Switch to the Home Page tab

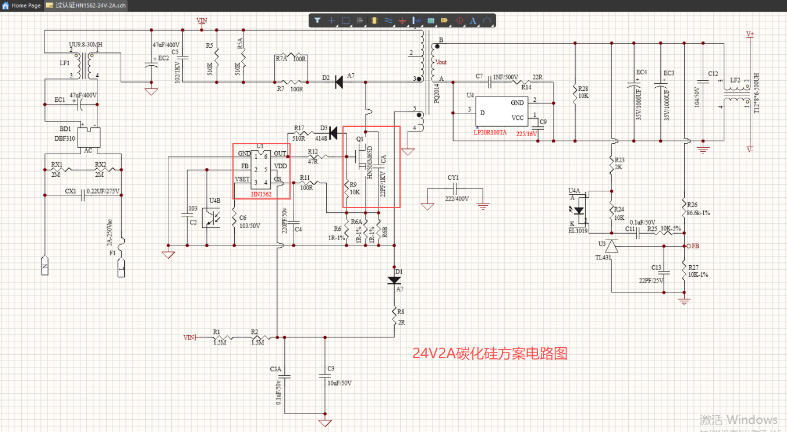22,6
